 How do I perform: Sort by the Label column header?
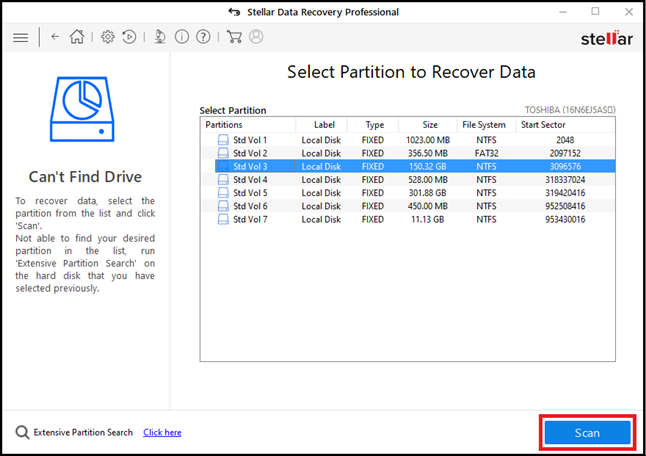coord(322,125)
